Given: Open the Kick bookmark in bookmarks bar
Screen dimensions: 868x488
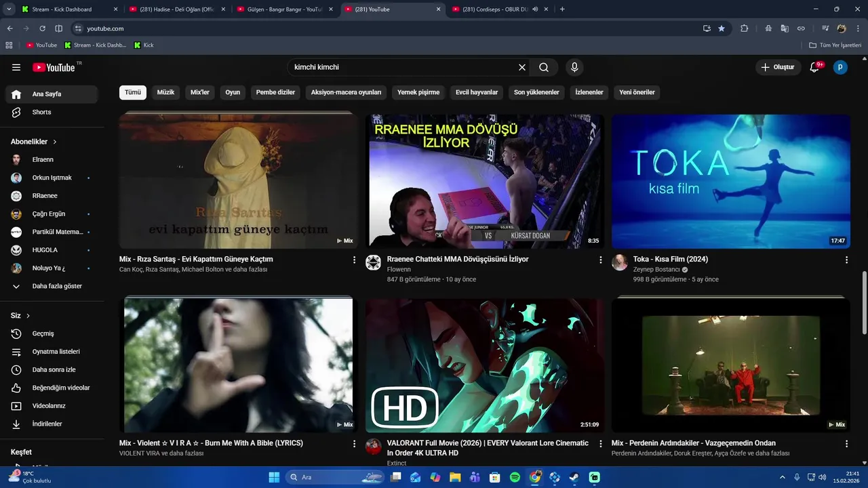Looking at the screenshot, I should 144,45.
